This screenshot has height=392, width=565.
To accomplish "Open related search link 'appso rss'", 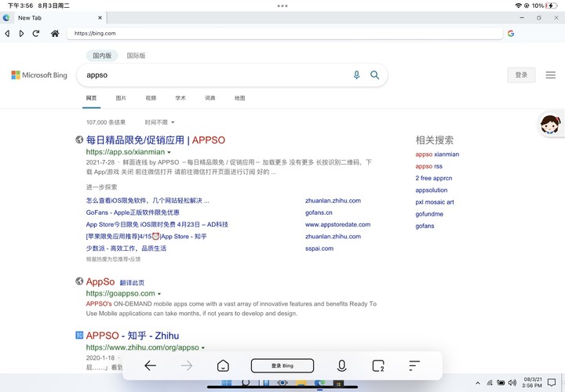I will [428, 166].
